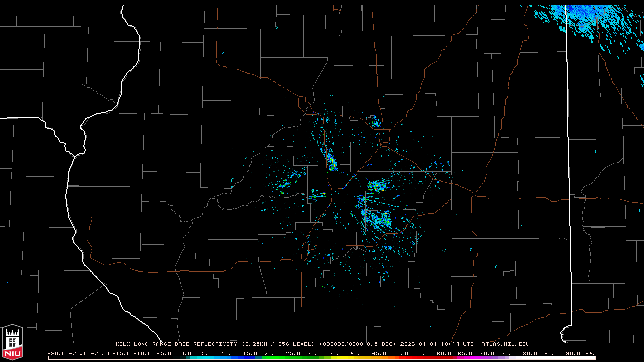The height and width of the screenshot is (362, 644).
Task: Click the 45.0 label on reflectivity scale
Action: click(379, 353)
